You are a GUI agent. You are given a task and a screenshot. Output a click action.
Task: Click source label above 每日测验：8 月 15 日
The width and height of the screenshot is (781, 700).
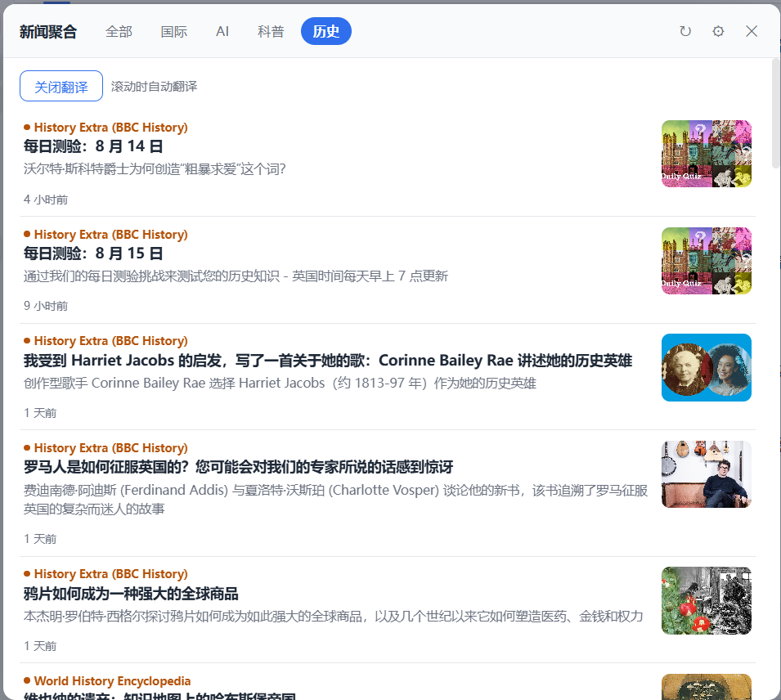click(110, 235)
